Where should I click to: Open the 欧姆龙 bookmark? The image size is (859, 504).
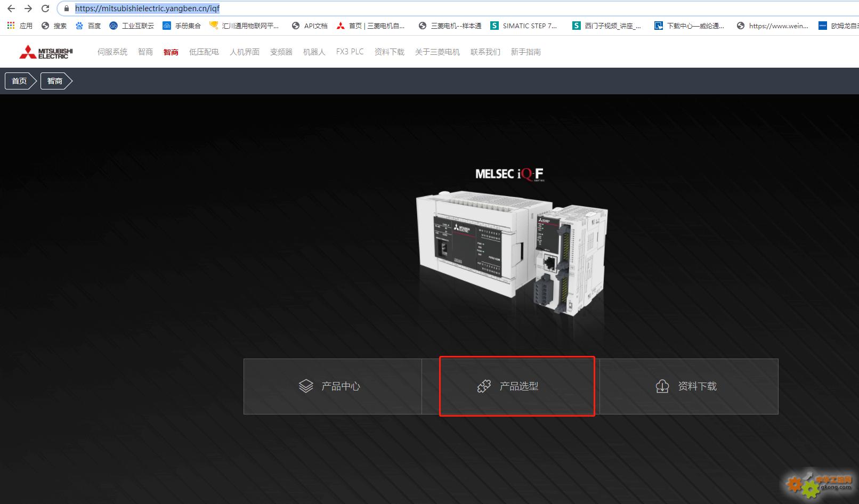point(839,26)
